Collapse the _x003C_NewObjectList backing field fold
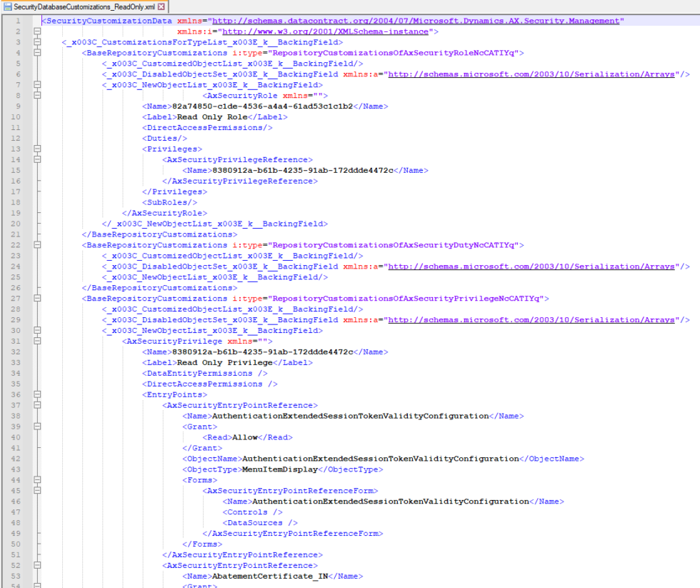Viewport: 700px width, 588px height. tap(37, 85)
